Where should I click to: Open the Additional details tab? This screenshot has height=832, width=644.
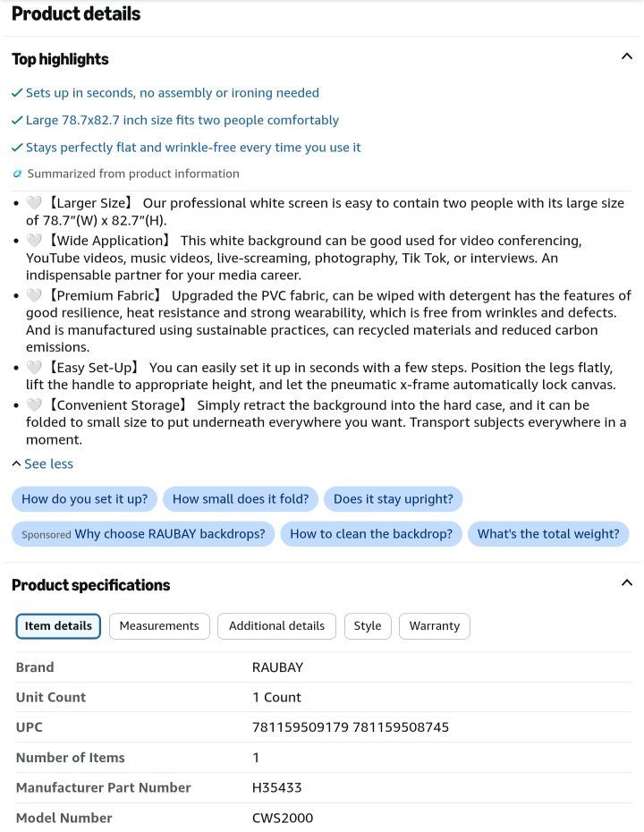[x=276, y=626]
